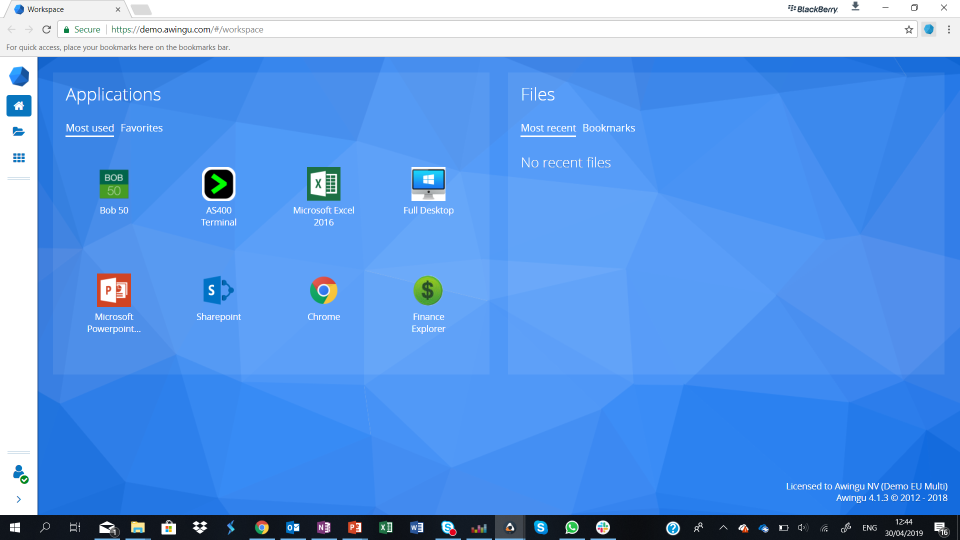Click the browser forward arrow
This screenshot has width=960, height=540.
pyautogui.click(x=29, y=29)
